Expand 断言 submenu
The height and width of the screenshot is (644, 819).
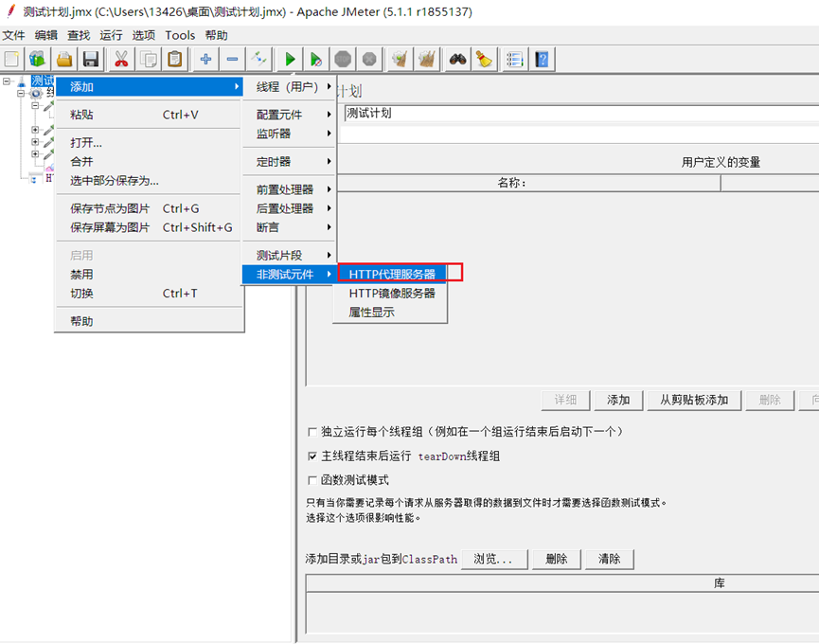click(x=290, y=227)
